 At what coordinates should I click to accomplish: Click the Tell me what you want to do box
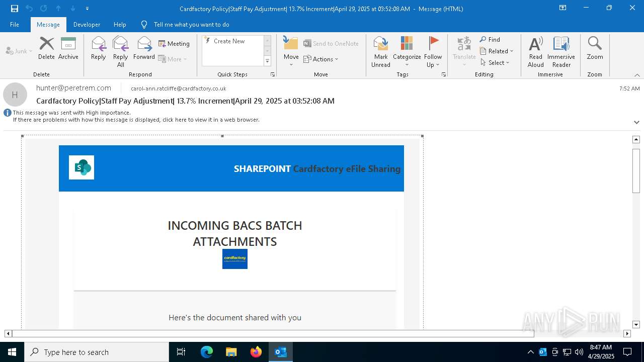(x=191, y=25)
